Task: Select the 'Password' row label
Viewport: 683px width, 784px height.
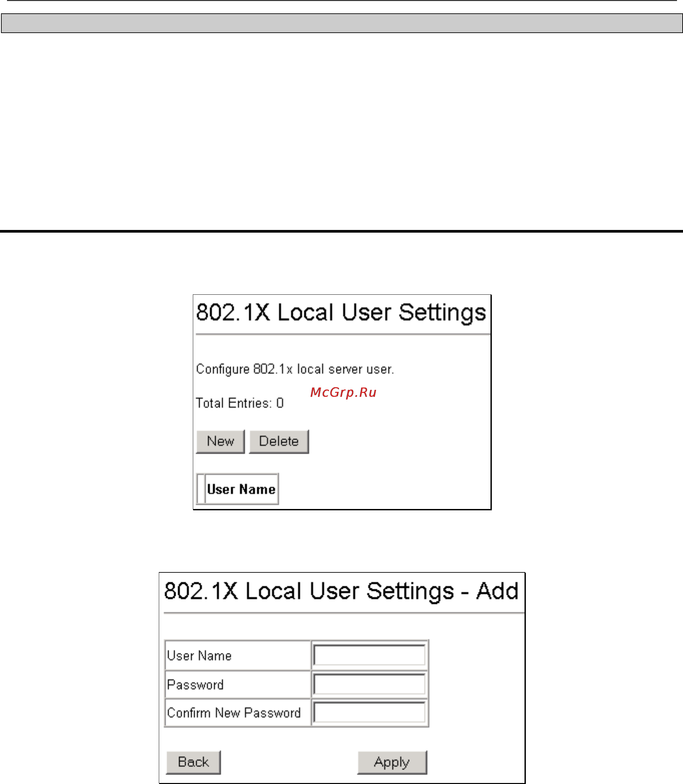Action: [196, 685]
